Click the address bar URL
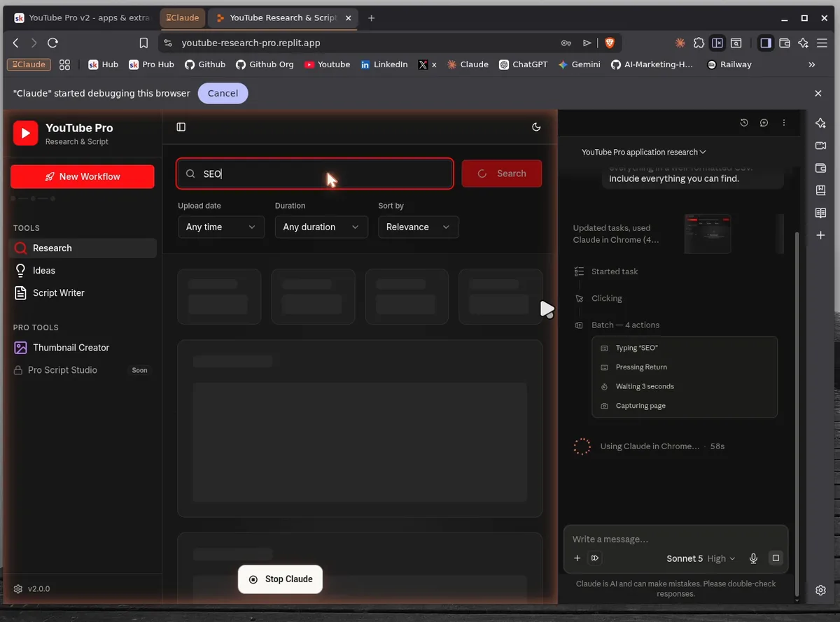Image resolution: width=840 pixels, height=622 pixels. [251, 43]
